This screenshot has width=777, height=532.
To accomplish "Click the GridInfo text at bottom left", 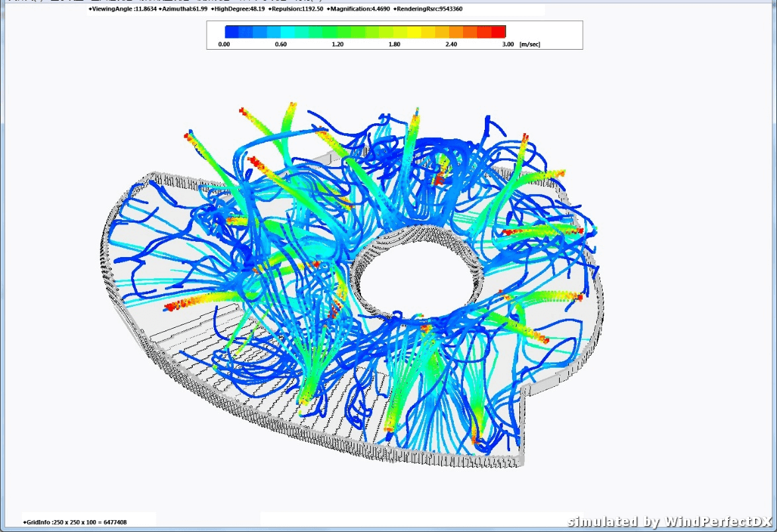I will [x=75, y=522].
